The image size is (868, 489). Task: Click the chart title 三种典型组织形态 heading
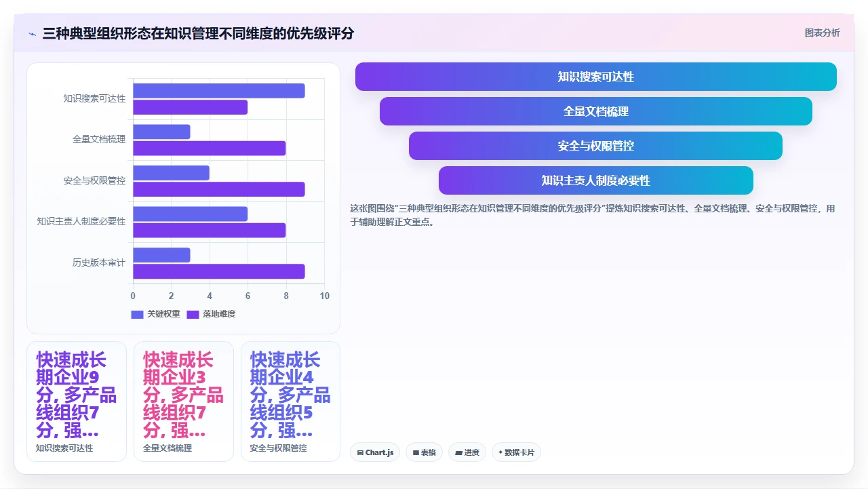pyautogui.click(x=198, y=33)
